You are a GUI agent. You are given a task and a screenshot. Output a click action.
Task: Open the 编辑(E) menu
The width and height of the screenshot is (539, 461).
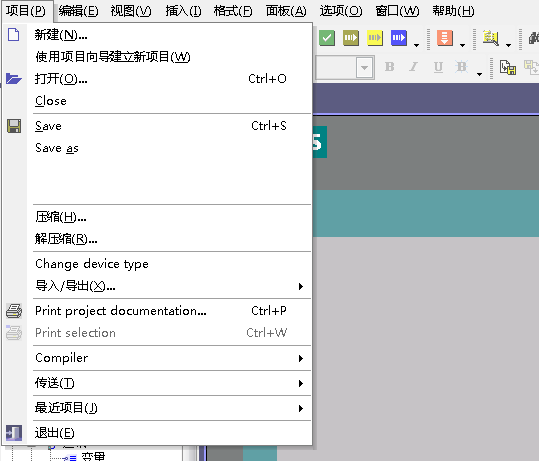78,11
